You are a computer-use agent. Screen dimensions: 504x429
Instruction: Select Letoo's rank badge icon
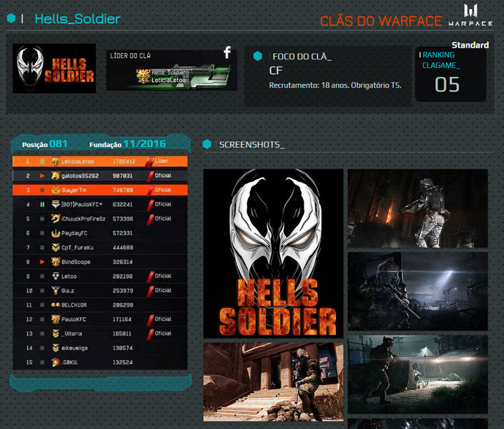coord(55,276)
